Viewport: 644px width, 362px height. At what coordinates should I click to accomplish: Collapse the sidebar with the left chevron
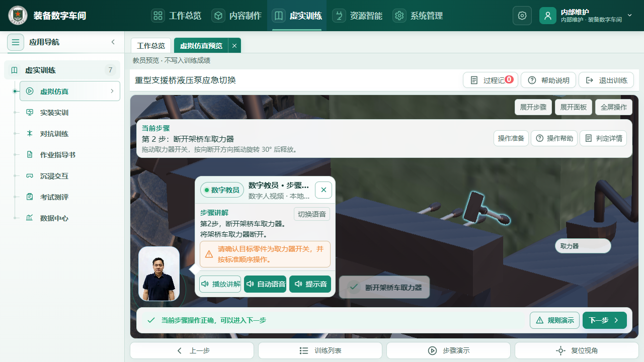click(113, 42)
